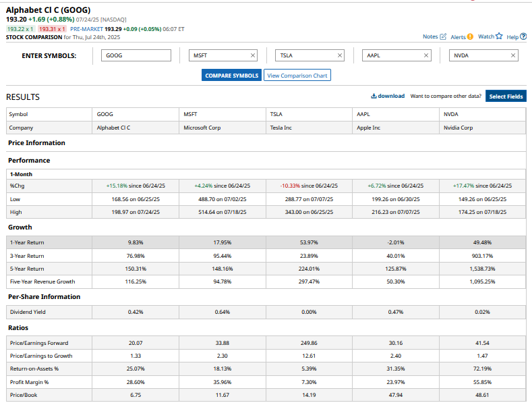Image resolution: width=532 pixels, height=405 pixels.
Task: Click TSLA's 249.86 forward P/E value
Action: click(x=309, y=343)
